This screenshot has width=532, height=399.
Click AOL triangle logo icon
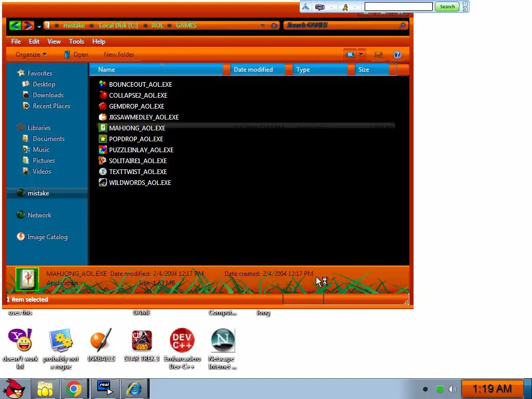[x=305, y=6]
